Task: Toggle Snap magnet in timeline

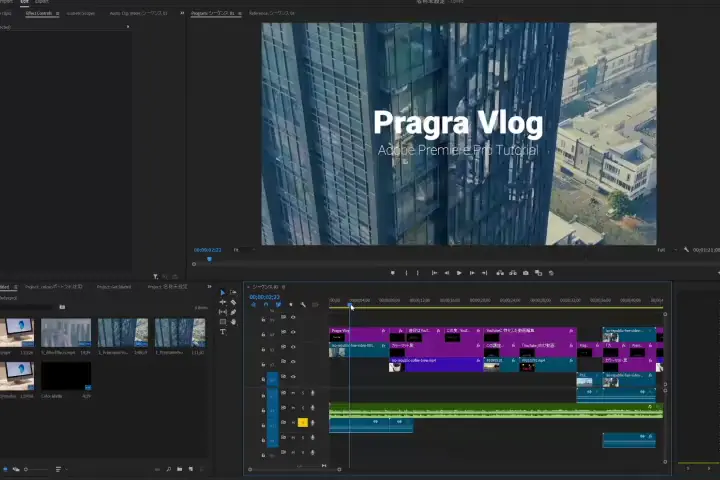Action: point(266,305)
